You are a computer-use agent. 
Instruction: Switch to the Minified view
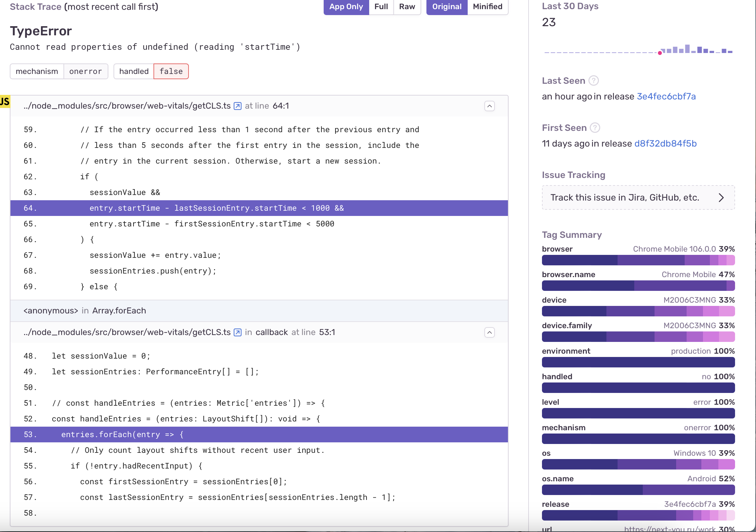(x=487, y=7)
